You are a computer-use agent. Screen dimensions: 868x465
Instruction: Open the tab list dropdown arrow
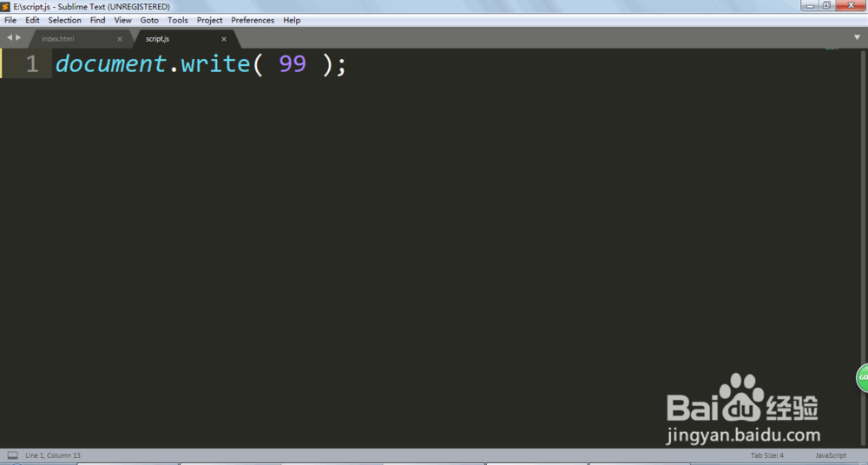coord(857,37)
